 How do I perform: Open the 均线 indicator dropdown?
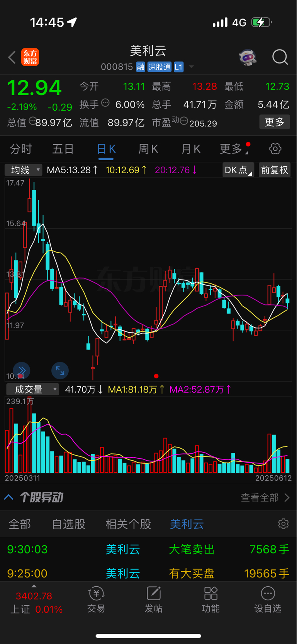point(23,170)
